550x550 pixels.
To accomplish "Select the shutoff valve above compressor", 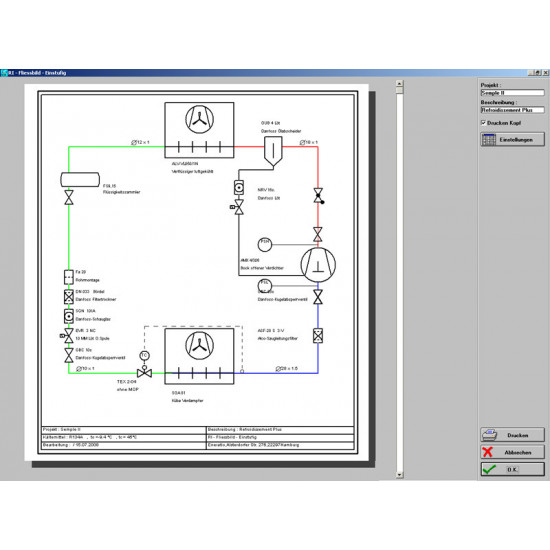I will click(x=318, y=234).
